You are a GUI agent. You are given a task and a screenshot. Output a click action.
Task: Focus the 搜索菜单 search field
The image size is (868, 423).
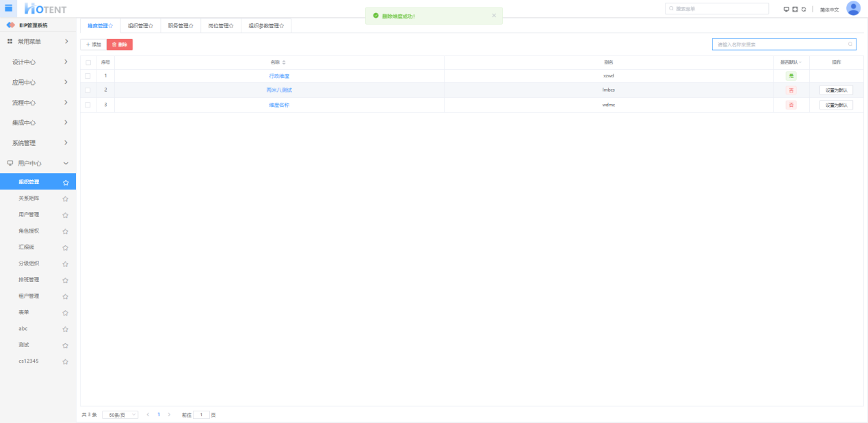click(717, 9)
